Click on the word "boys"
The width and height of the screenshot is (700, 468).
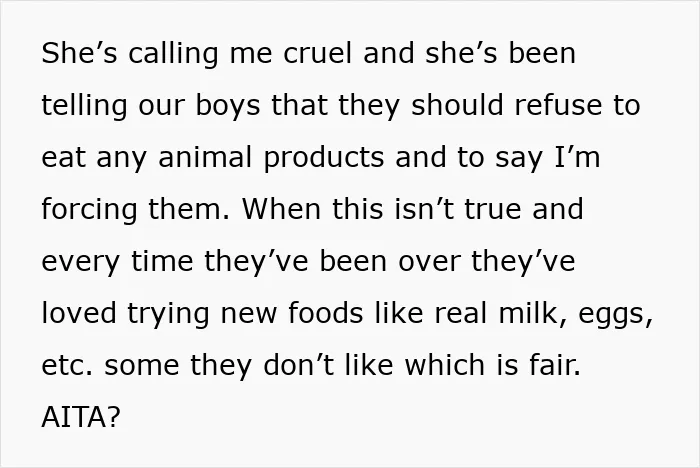click(228, 106)
